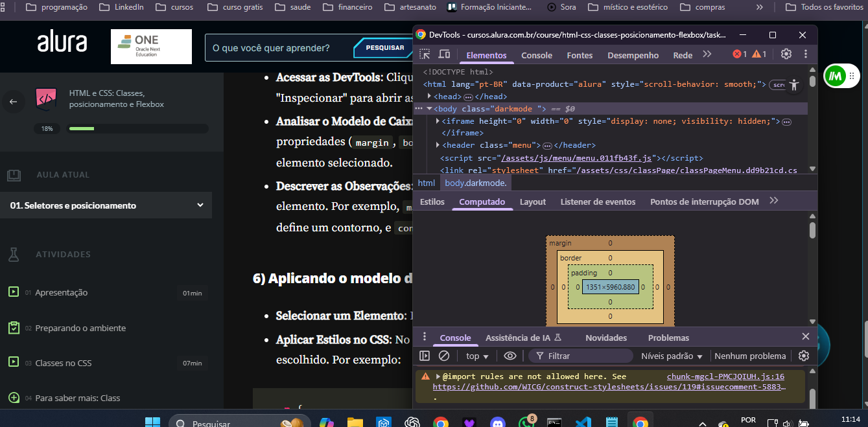This screenshot has height=427, width=868.
Task: Open the terminal app from taskbar
Action: click(554, 424)
